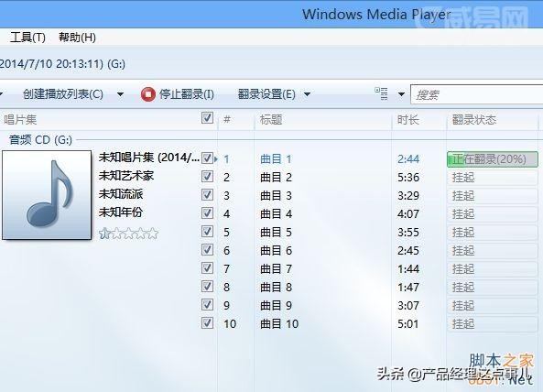Select track title 曲目 7
Viewport: 543px width, 392px height.
click(x=276, y=269)
